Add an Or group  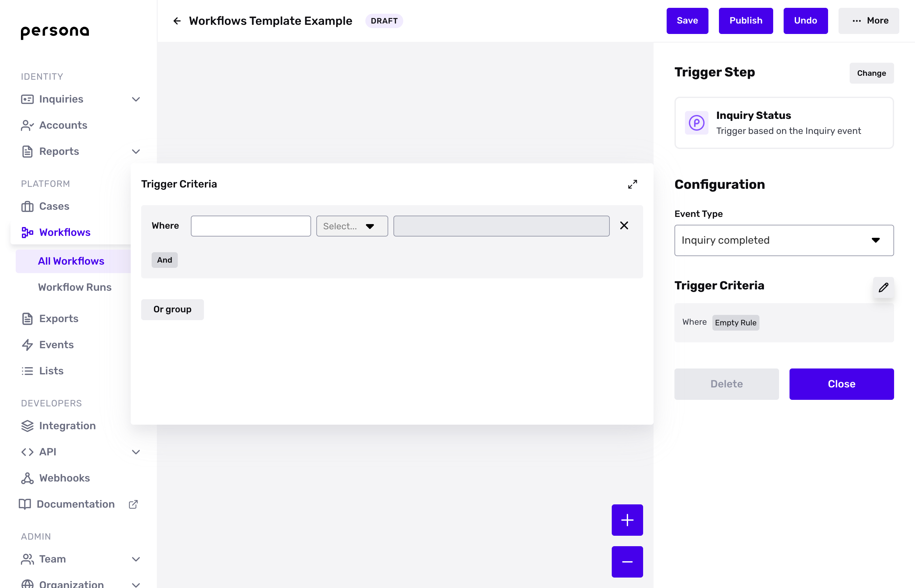click(x=172, y=309)
